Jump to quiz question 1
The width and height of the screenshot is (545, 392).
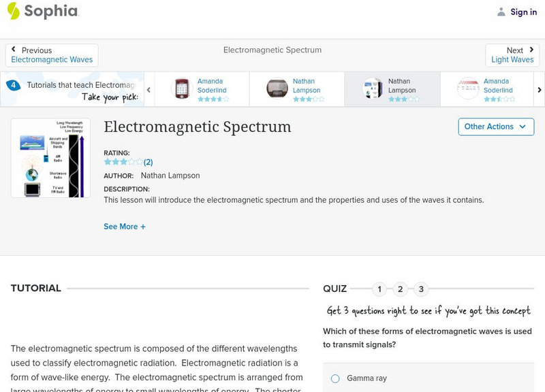379,289
